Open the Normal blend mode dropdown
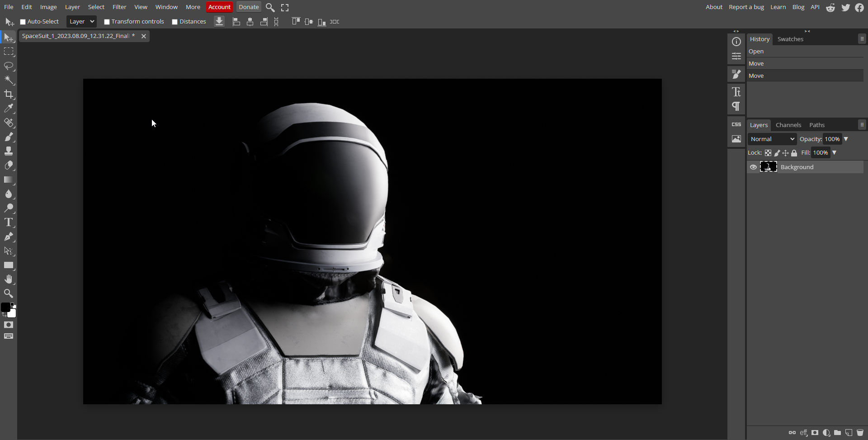This screenshot has height=440, width=868. pyautogui.click(x=772, y=139)
